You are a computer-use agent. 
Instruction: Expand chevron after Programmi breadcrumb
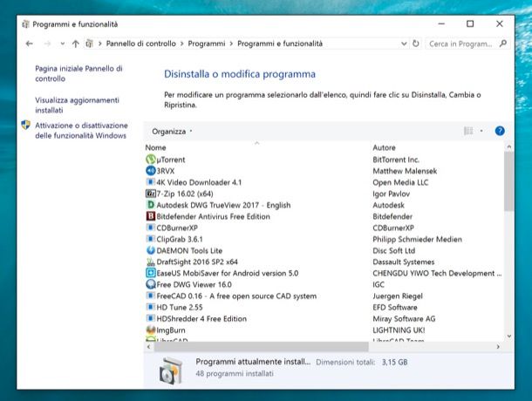coord(231,44)
